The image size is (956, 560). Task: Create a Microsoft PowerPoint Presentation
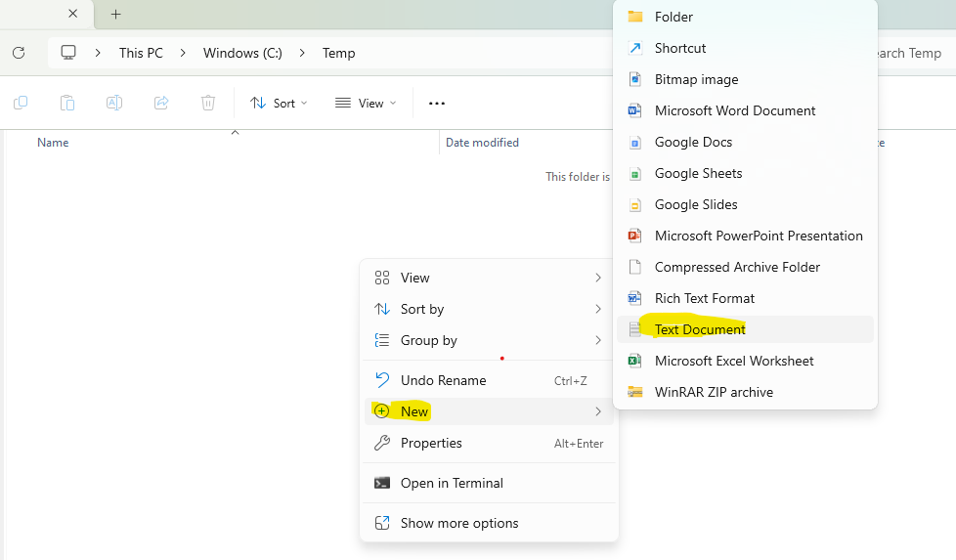(745, 236)
